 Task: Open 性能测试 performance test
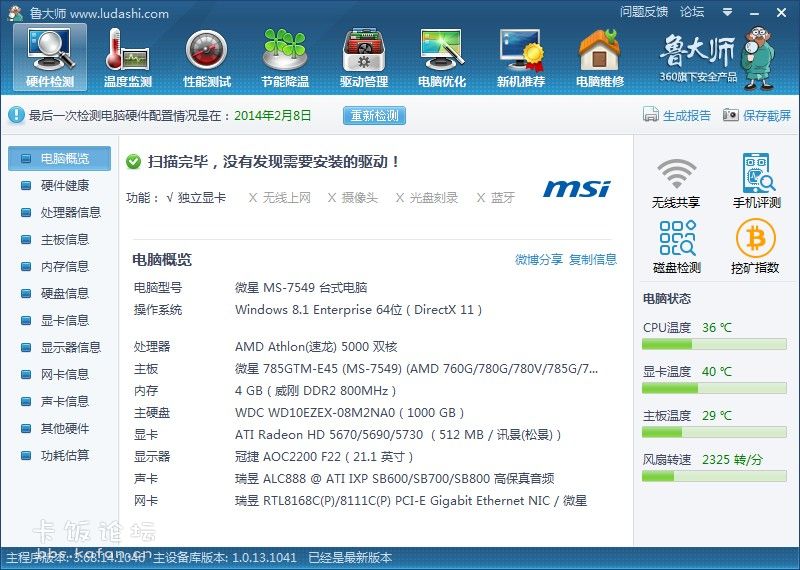tap(207, 58)
